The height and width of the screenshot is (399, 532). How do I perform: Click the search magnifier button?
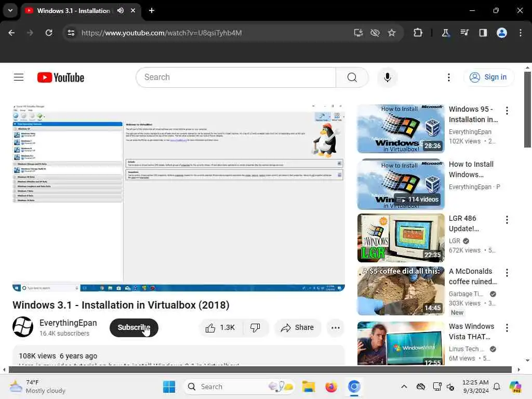pos(352,77)
